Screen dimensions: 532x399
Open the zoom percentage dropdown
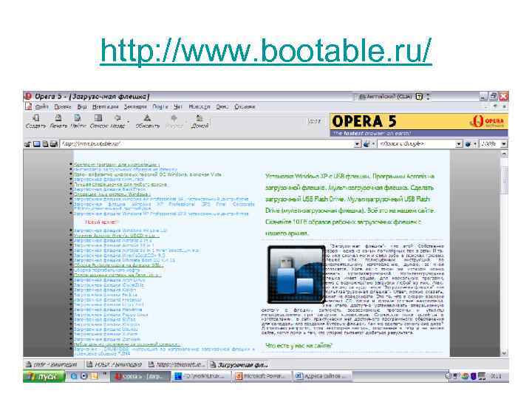pos(504,144)
